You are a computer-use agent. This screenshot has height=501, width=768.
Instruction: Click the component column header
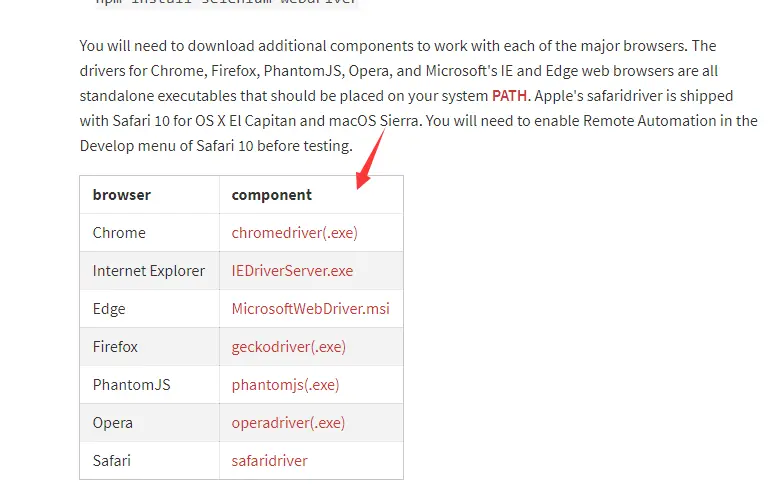tap(312, 195)
